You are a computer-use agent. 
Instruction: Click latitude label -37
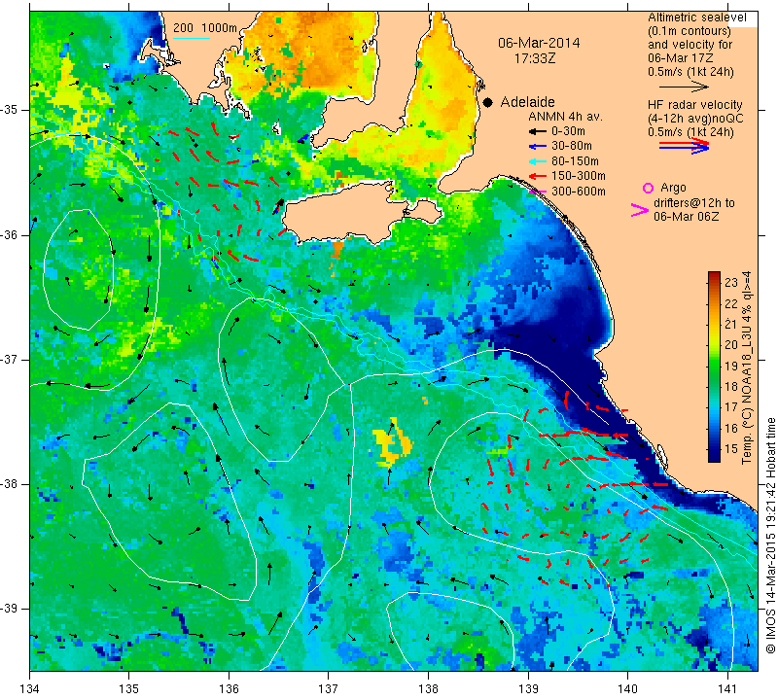point(11,359)
